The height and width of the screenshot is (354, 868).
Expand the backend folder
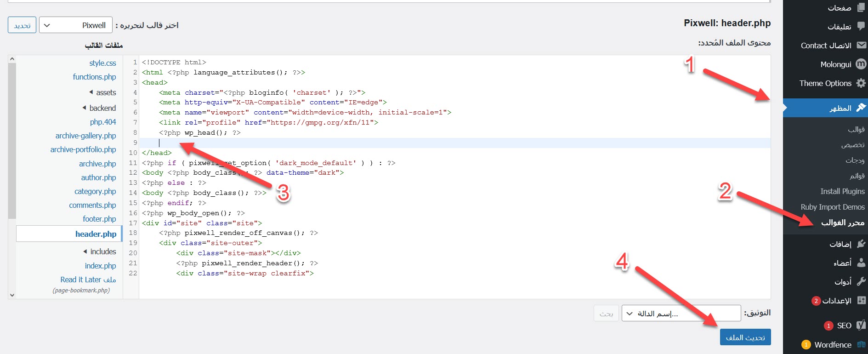click(x=99, y=108)
